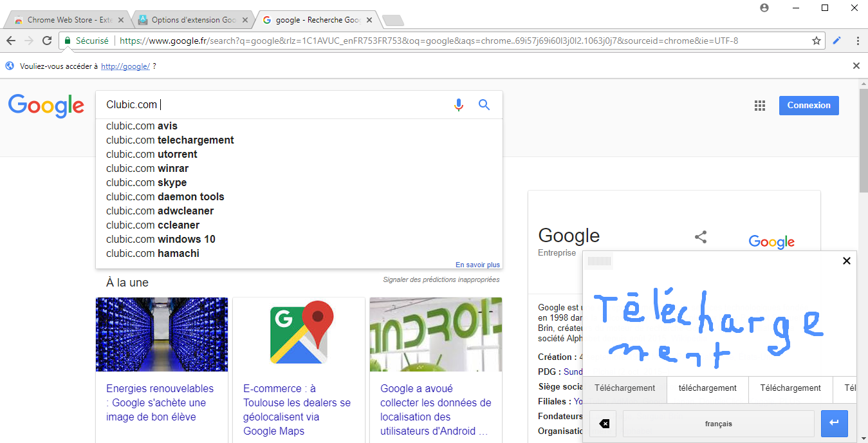Open Google Maps news thumbnail
The height and width of the screenshot is (443, 868).
[x=299, y=334]
